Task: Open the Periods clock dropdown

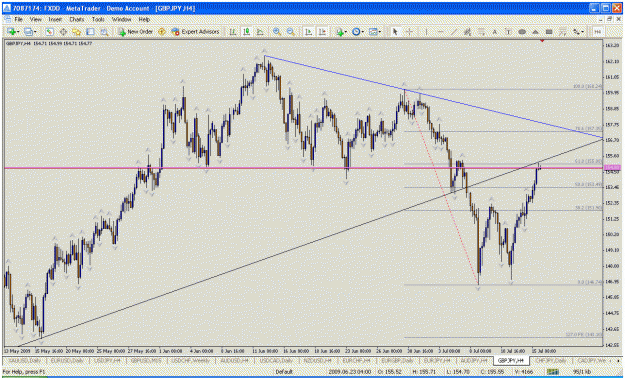Action: 357,32
